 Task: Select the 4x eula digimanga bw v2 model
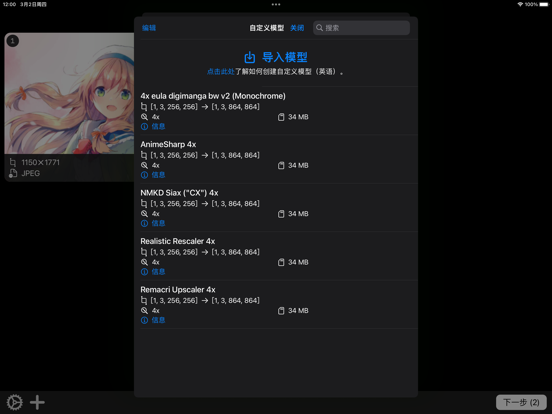[x=276, y=110]
